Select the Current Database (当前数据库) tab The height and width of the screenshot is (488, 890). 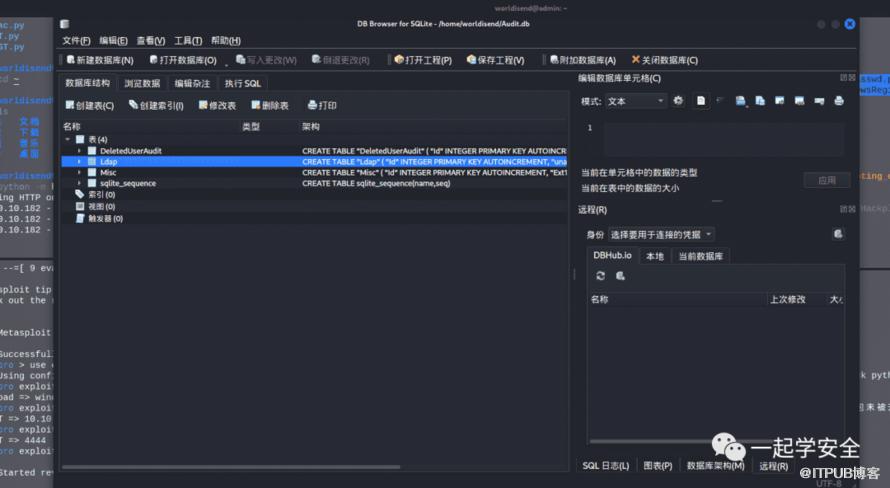701,256
